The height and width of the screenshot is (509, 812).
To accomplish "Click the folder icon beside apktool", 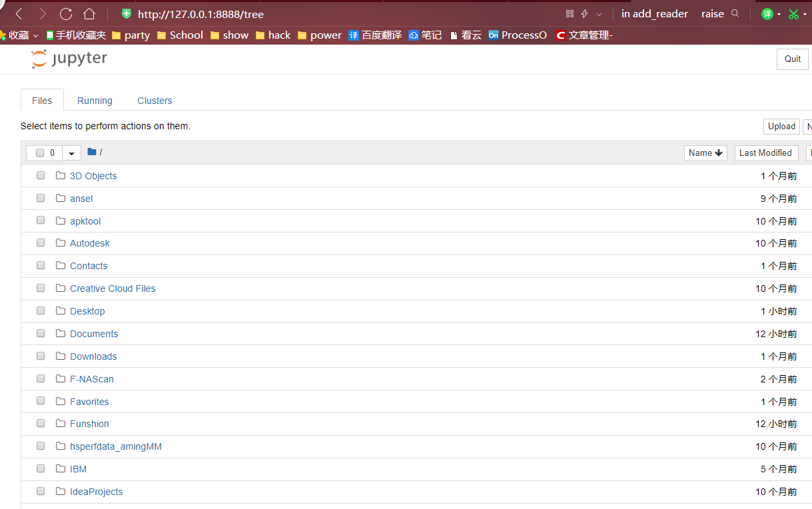I will coord(61,221).
